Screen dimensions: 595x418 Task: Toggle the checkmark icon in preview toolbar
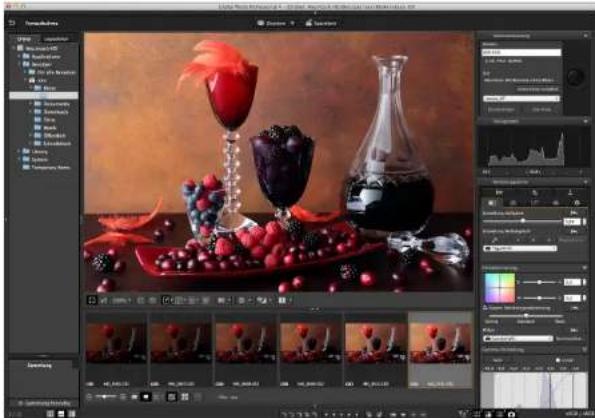[x=166, y=300]
